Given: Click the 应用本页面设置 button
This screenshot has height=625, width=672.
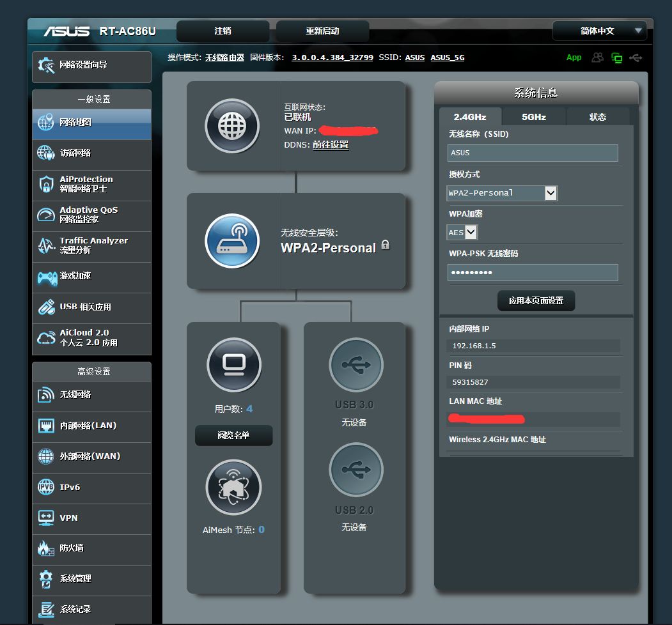Looking at the screenshot, I should pos(536,301).
